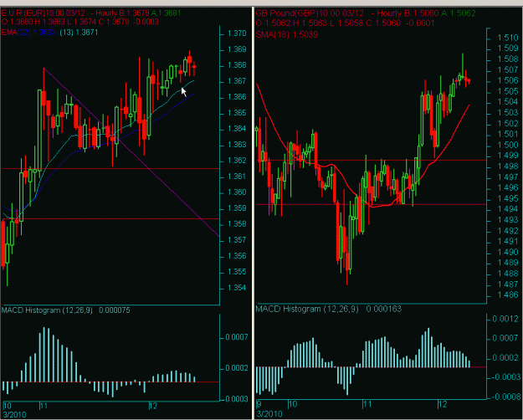Click the EUR bid value B:1.3679
The image size is (523, 420).
132,13
